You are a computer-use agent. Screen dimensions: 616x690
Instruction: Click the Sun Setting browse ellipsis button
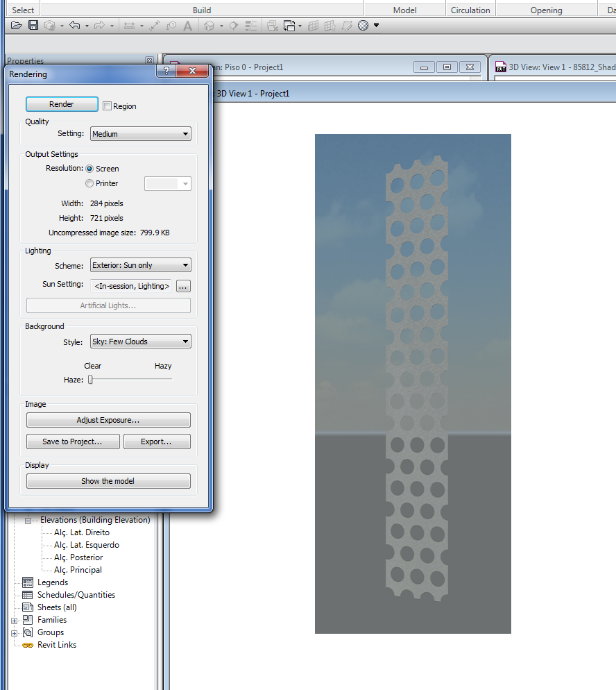coord(183,287)
